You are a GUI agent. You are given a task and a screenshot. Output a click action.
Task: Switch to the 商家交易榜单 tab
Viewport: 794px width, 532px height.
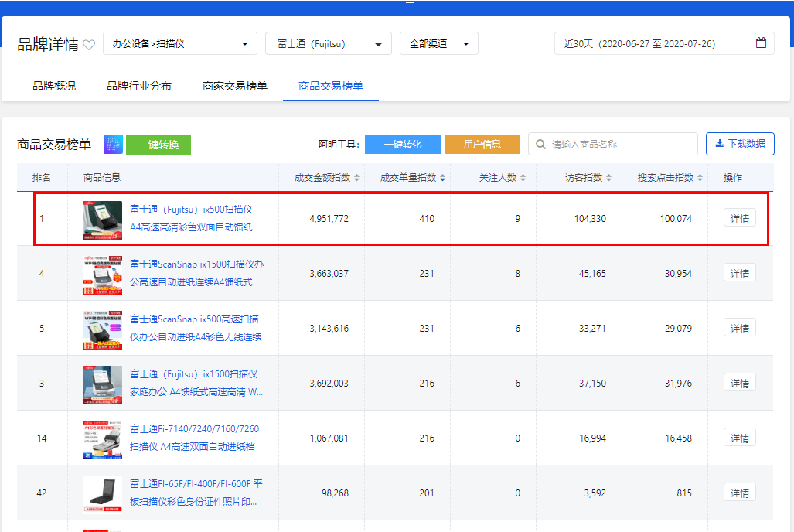pos(235,86)
